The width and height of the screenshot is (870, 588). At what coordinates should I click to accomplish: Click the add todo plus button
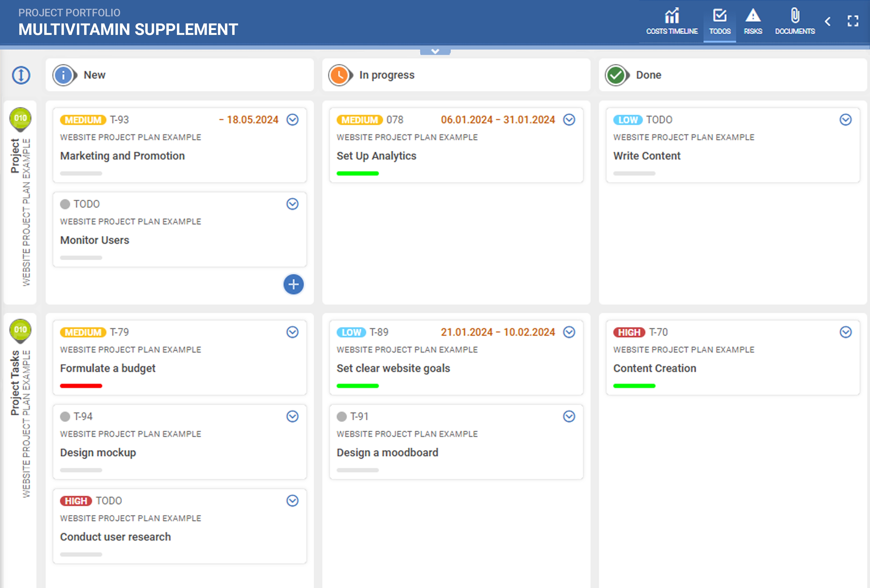293,285
